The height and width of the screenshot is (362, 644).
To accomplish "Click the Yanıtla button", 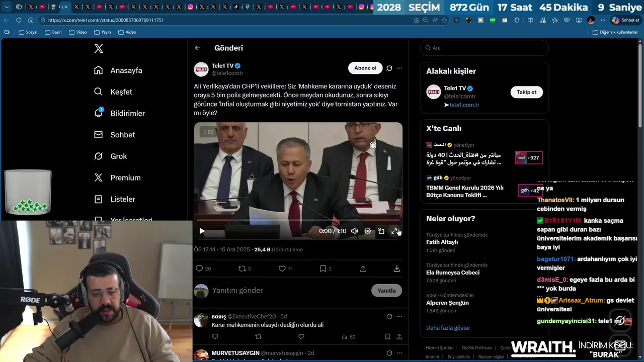I will 386,291.
